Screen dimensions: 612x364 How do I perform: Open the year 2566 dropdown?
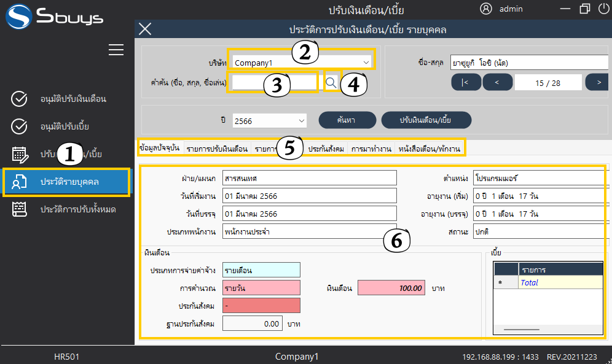coord(301,121)
